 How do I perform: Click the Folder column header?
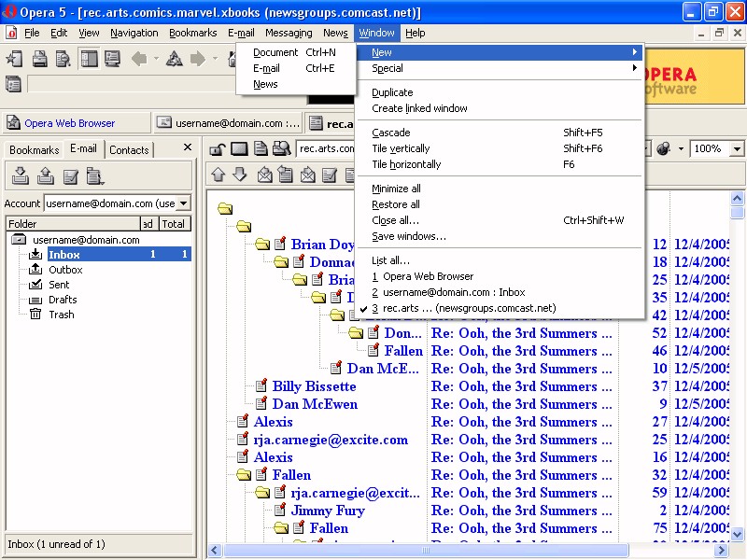click(x=73, y=224)
